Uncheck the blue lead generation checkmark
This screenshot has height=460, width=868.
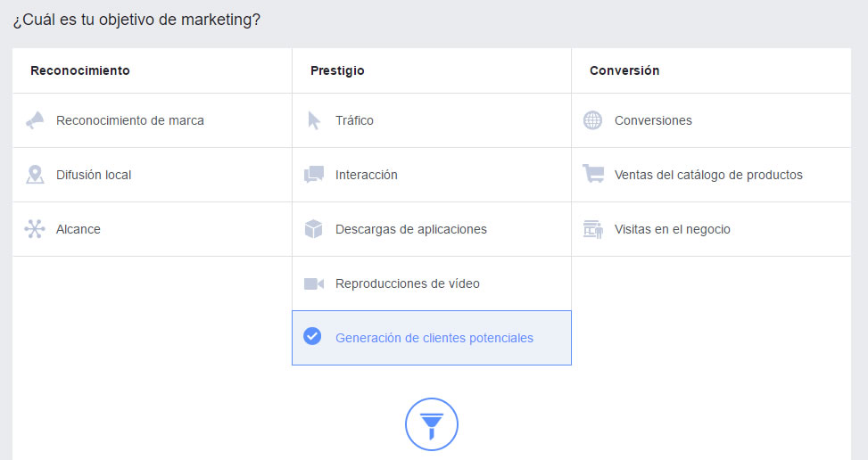[312, 336]
